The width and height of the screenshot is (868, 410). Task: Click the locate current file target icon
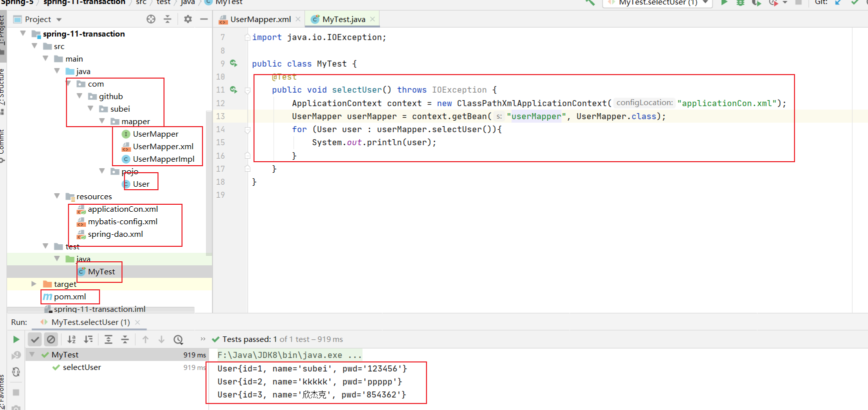(151, 19)
